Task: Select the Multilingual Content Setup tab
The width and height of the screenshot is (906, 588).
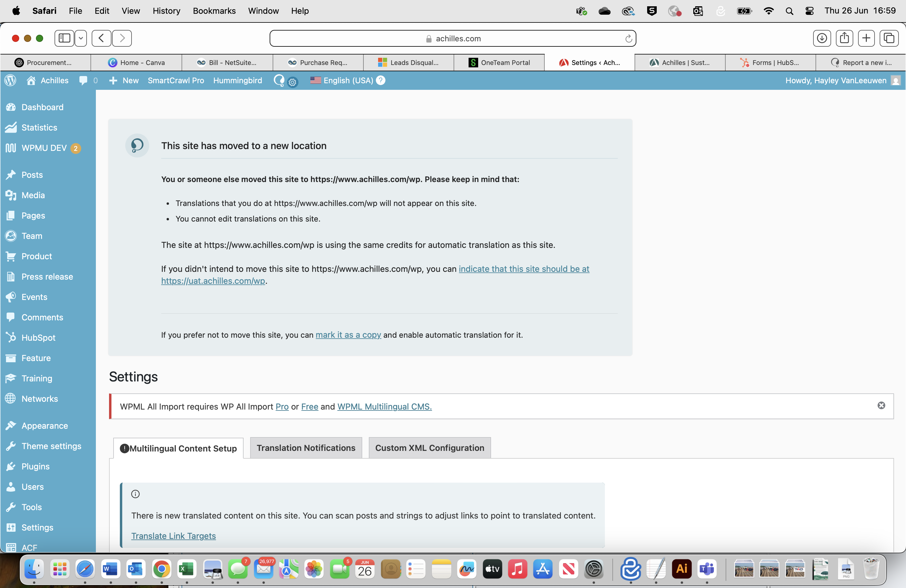Action: point(179,448)
